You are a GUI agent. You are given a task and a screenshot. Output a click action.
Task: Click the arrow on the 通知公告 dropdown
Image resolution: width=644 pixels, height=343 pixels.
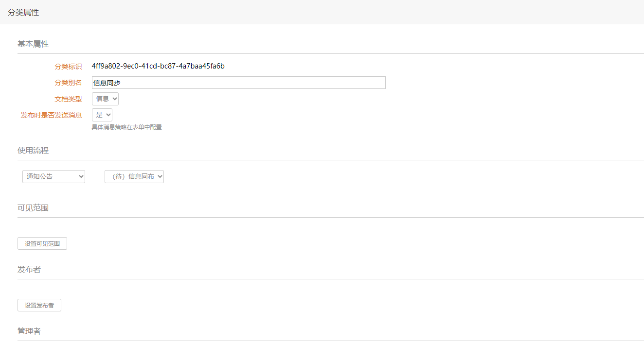point(81,176)
